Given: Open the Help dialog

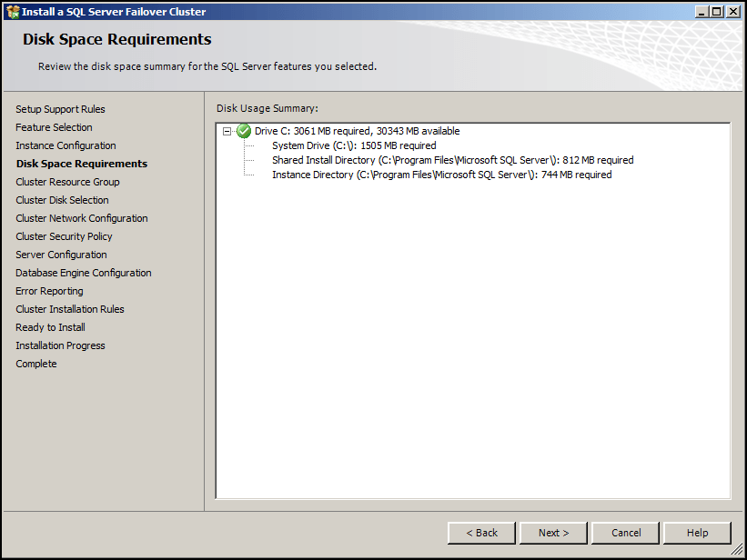Looking at the screenshot, I should point(697,533).
